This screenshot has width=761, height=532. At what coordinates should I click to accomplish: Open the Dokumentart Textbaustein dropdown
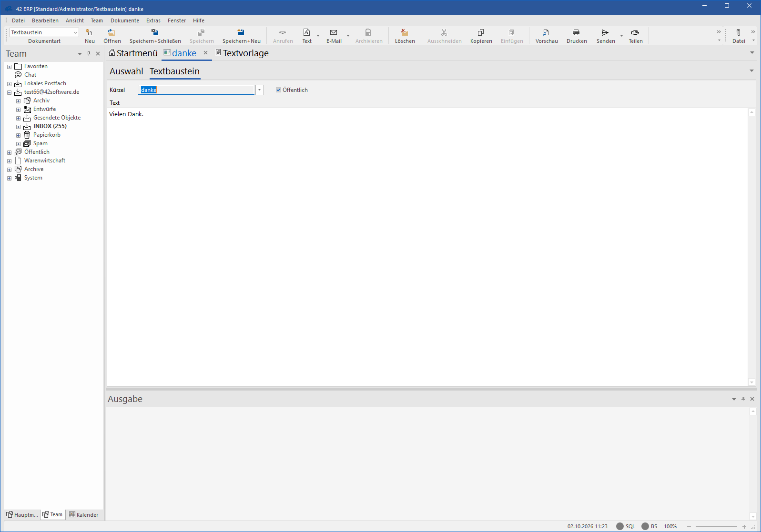(75, 32)
